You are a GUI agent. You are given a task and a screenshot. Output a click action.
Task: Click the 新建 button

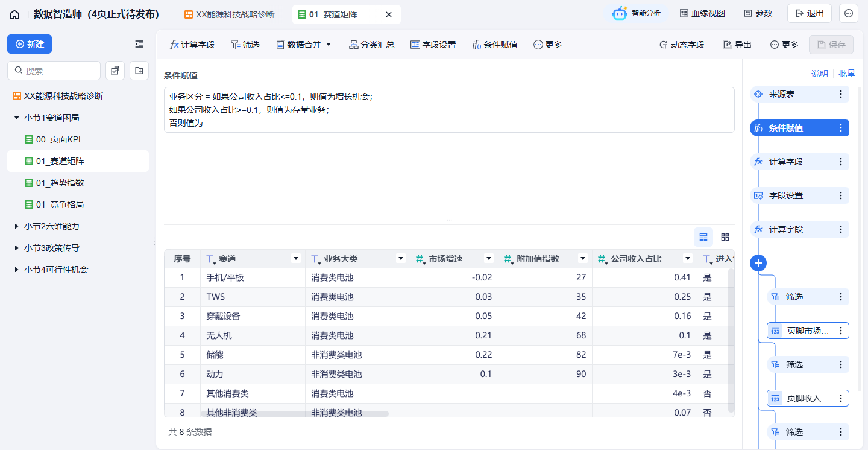pyautogui.click(x=30, y=44)
